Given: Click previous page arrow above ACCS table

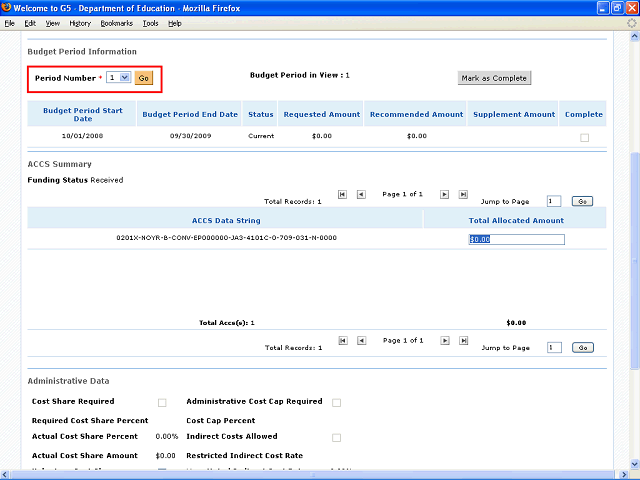Looking at the screenshot, I should pos(361,195).
